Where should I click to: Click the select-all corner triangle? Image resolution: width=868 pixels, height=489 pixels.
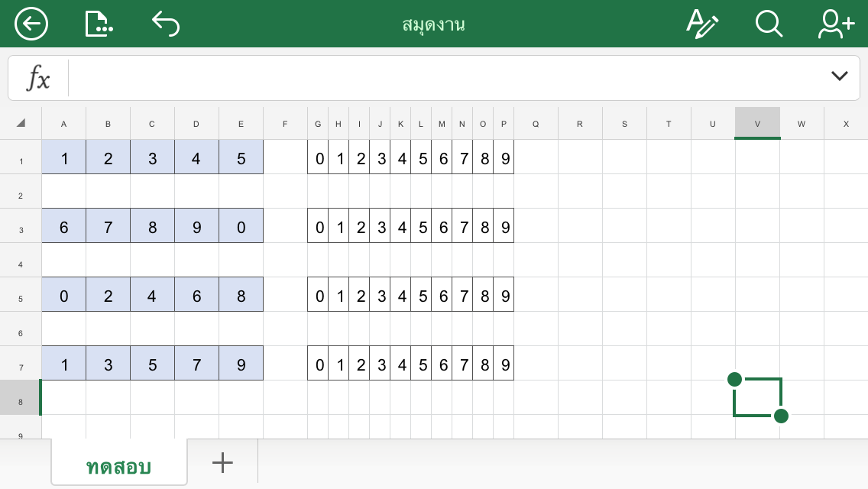tap(21, 123)
